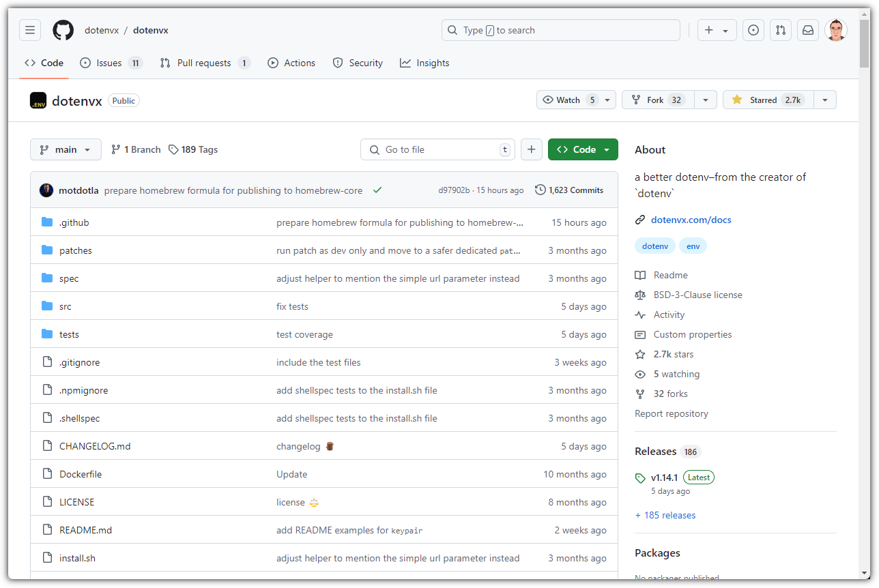Click the .github folder icon
The height and width of the screenshot is (588, 879).
tap(47, 222)
